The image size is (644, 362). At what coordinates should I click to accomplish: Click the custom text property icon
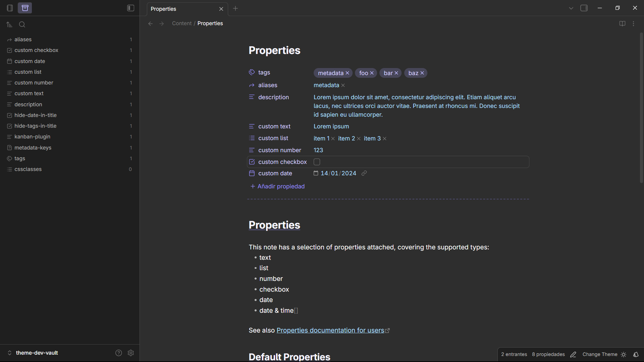[252, 126]
